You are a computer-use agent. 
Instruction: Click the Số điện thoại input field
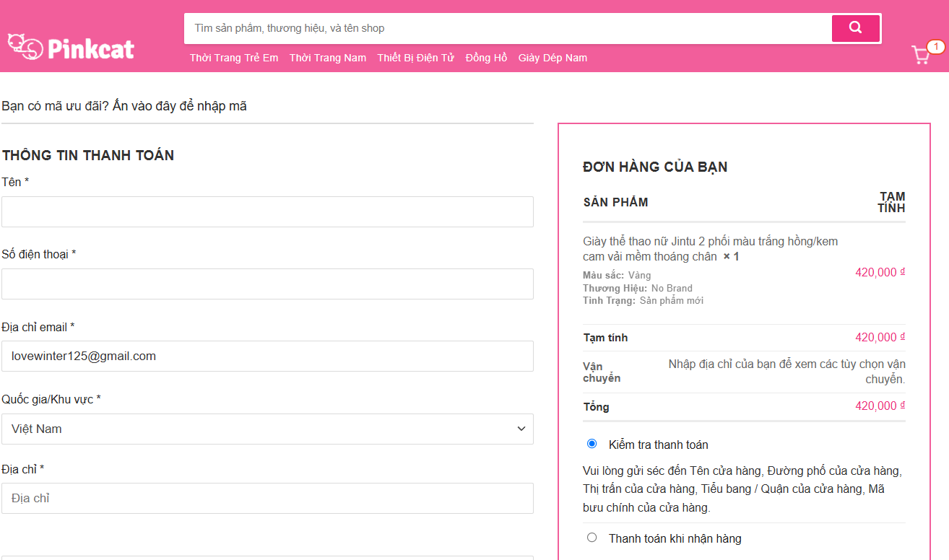(x=267, y=284)
